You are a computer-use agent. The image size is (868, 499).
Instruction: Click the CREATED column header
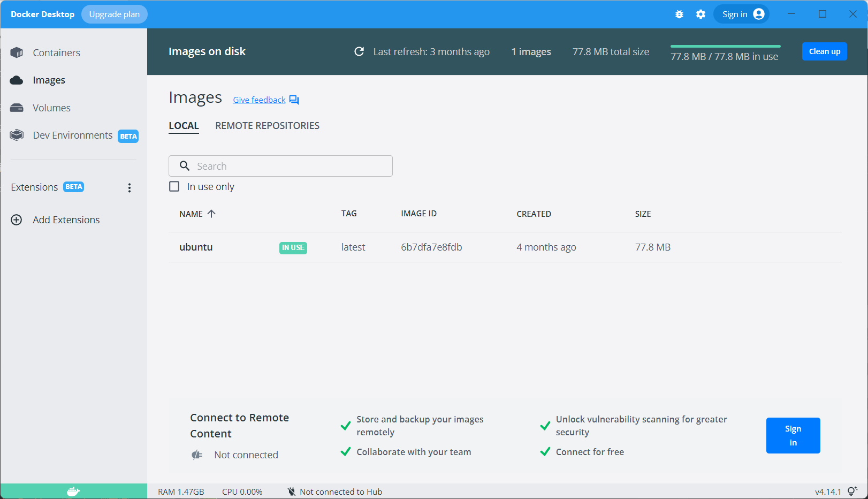tap(534, 214)
